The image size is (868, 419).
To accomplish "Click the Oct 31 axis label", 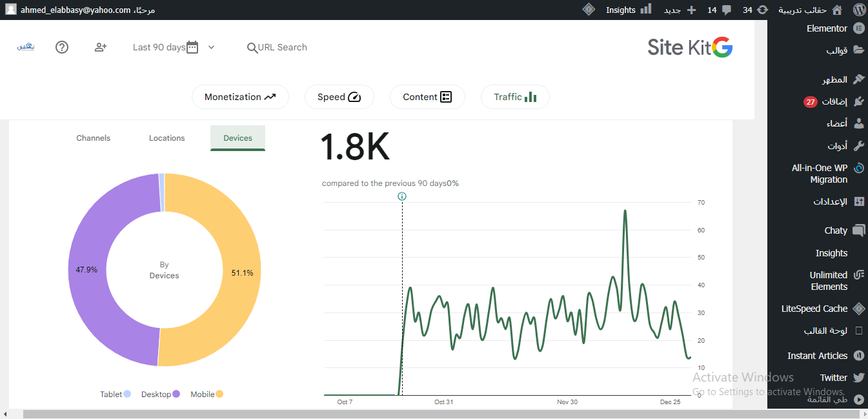I will click(444, 402).
